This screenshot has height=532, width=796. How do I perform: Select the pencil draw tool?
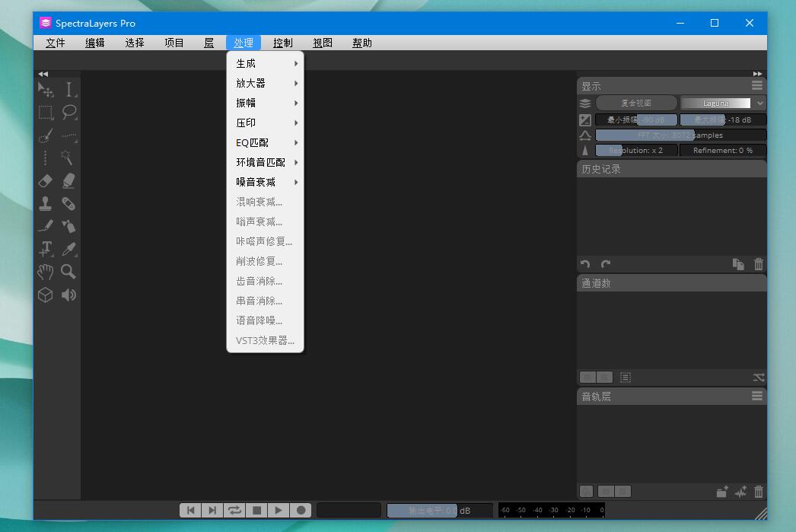46,226
